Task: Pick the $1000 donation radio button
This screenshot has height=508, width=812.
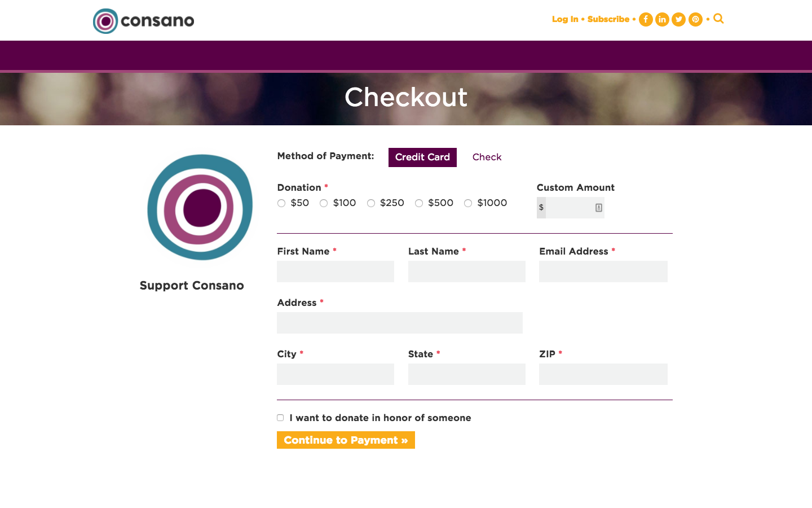Action: (x=468, y=203)
